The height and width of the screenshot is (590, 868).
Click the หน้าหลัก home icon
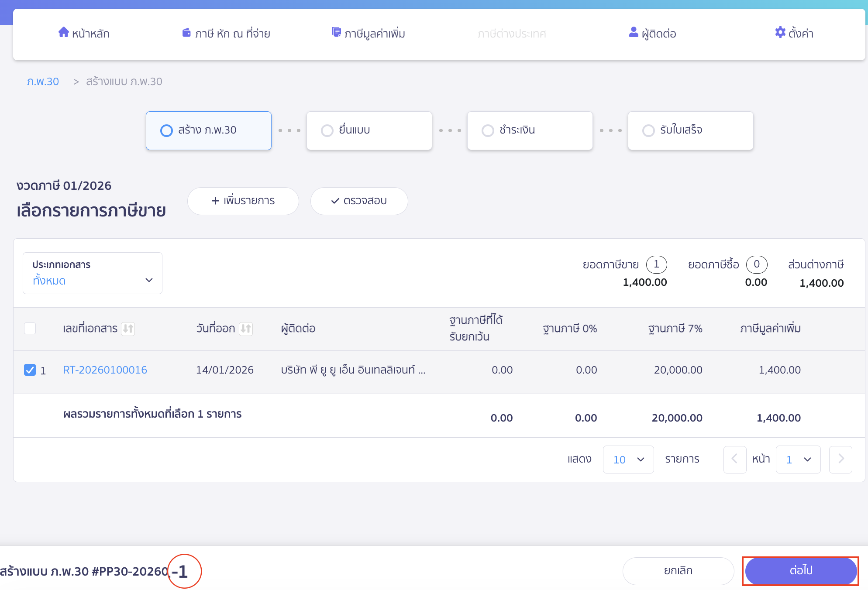tap(63, 32)
